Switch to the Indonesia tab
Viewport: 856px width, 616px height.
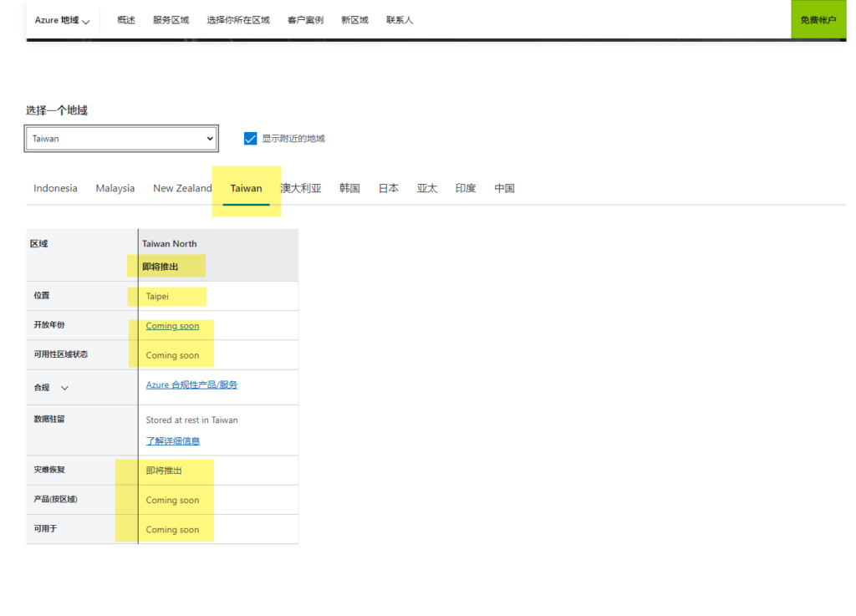click(x=55, y=188)
